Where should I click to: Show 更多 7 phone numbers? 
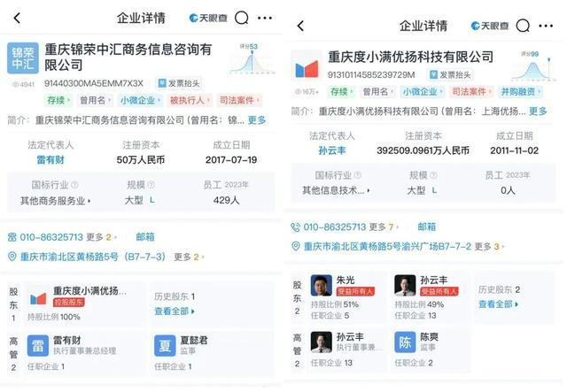[x=384, y=227]
